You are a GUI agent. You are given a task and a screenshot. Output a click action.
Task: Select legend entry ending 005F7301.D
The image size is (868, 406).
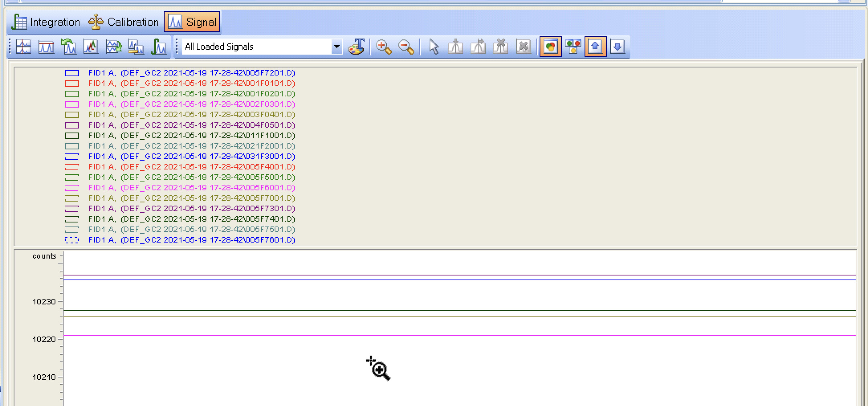coord(192,209)
